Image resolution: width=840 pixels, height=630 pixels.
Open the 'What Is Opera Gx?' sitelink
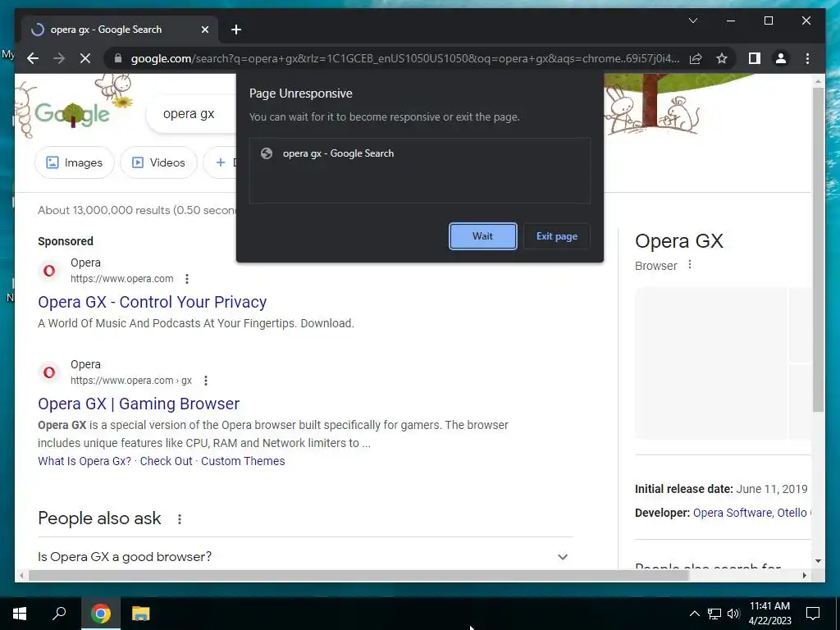[84, 461]
